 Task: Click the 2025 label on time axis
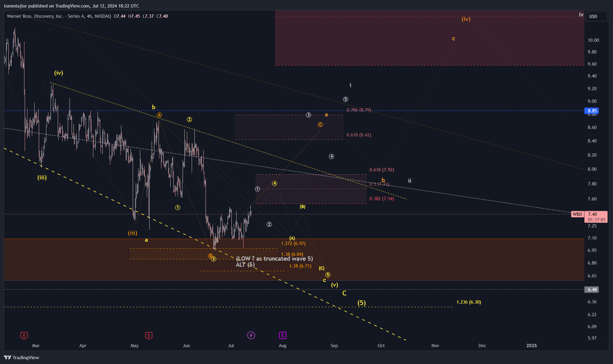tap(531, 346)
